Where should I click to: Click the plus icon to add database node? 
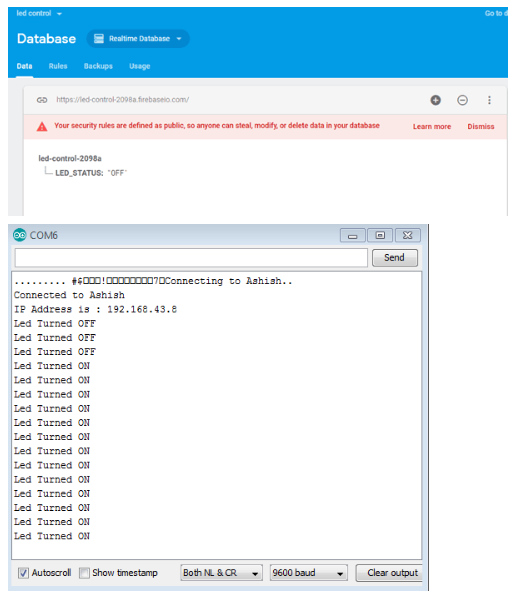tap(436, 100)
